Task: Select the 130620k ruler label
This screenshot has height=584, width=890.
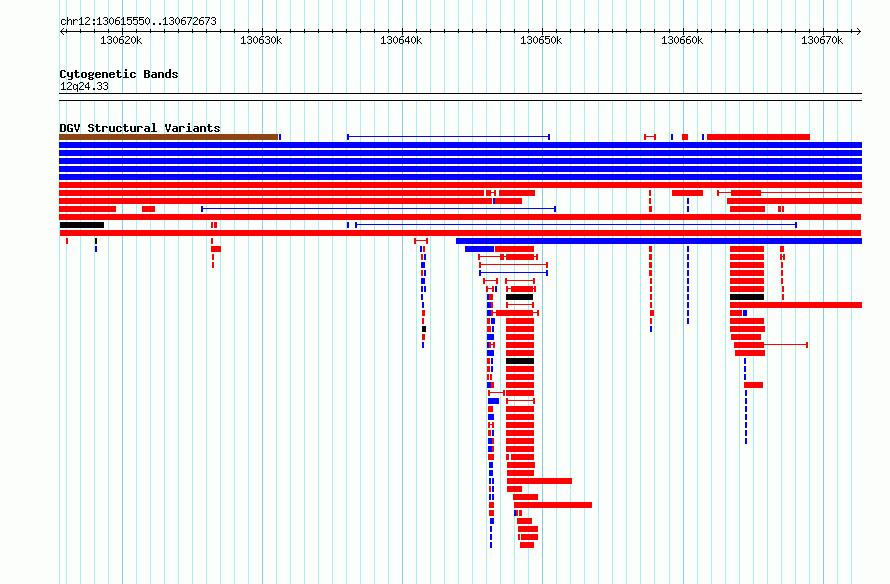Action: click(x=121, y=40)
